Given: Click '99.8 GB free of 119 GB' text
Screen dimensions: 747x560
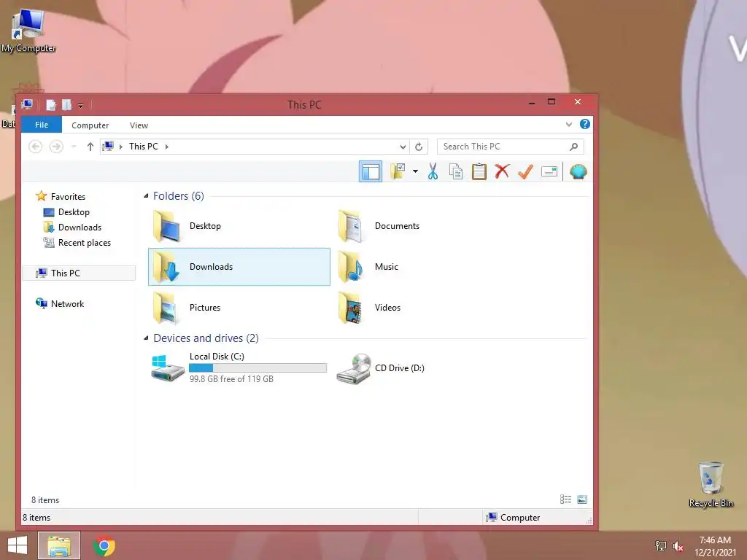Looking at the screenshot, I should pos(231,379).
